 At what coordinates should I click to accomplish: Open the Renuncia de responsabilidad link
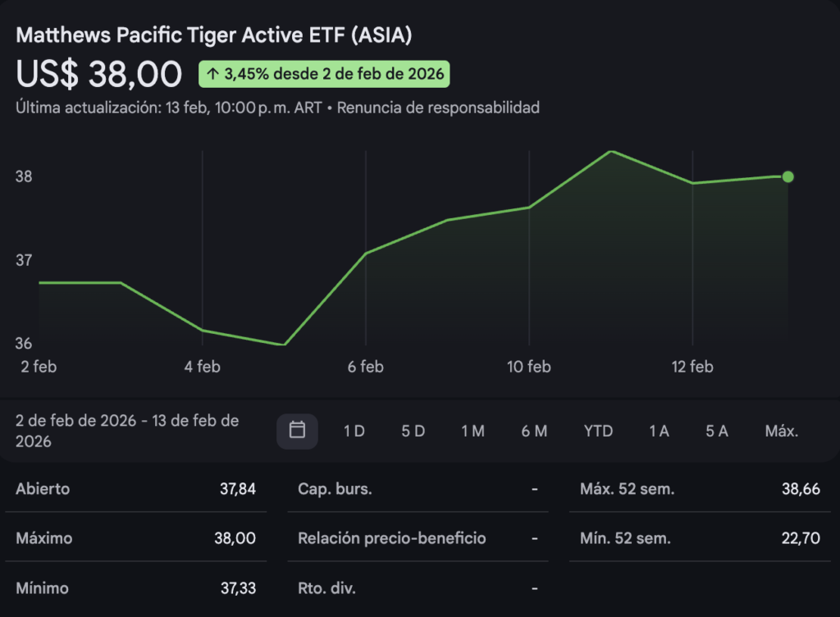pos(438,107)
